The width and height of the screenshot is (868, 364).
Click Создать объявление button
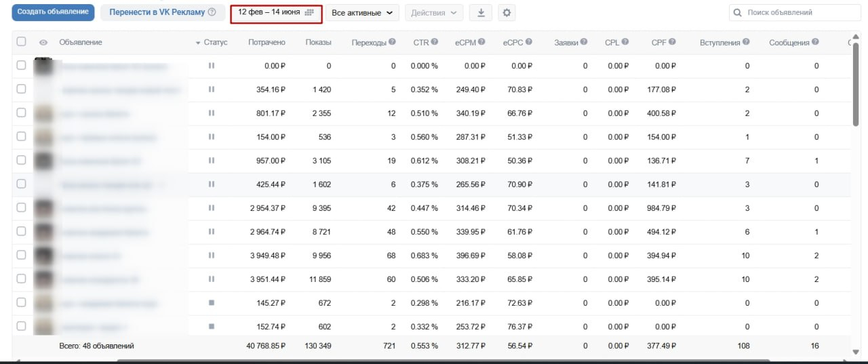click(53, 12)
